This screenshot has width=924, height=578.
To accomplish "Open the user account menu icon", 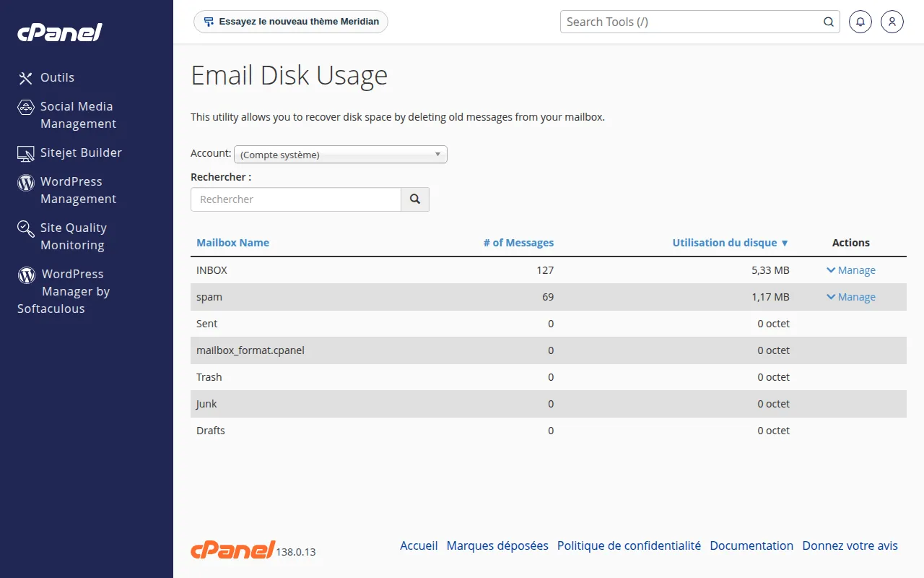I will pyautogui.click(x=892, y=22).
